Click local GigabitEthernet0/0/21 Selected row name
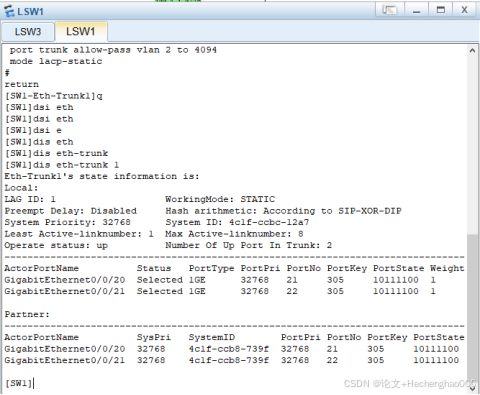This screenshot has width=480, height=395. click(65, 292)
